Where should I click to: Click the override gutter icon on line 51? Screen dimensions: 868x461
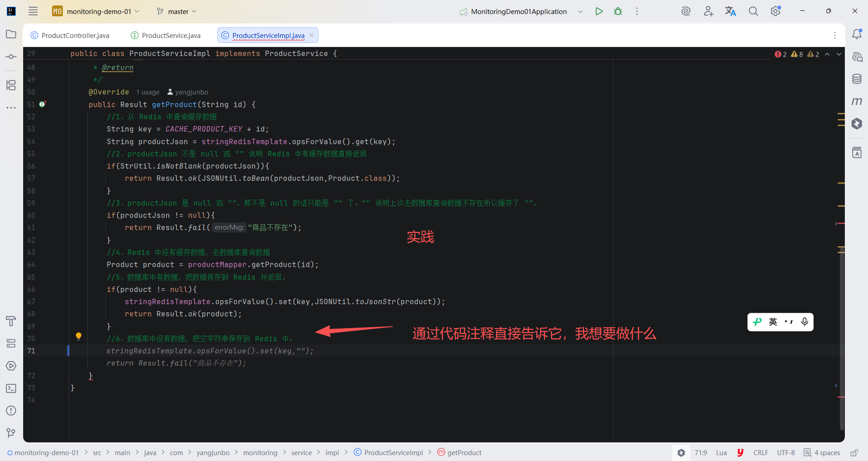point(42,104)
